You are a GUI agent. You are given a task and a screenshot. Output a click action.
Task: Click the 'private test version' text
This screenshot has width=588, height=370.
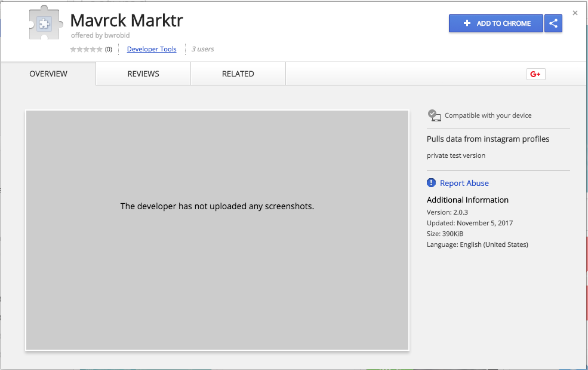click(x=456, y=155)
